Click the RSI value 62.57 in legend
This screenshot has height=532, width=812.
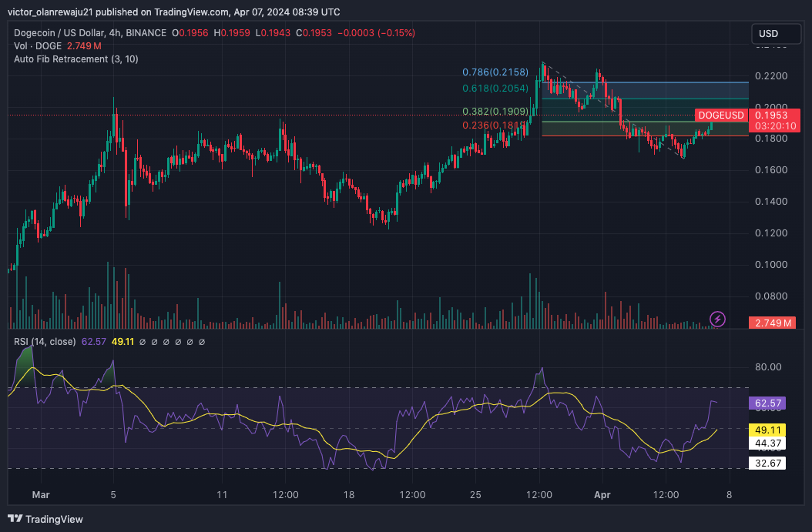(x=94, y=342)
